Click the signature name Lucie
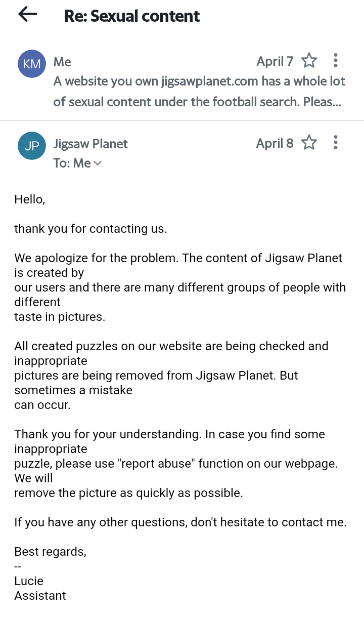 click(29, 581)
